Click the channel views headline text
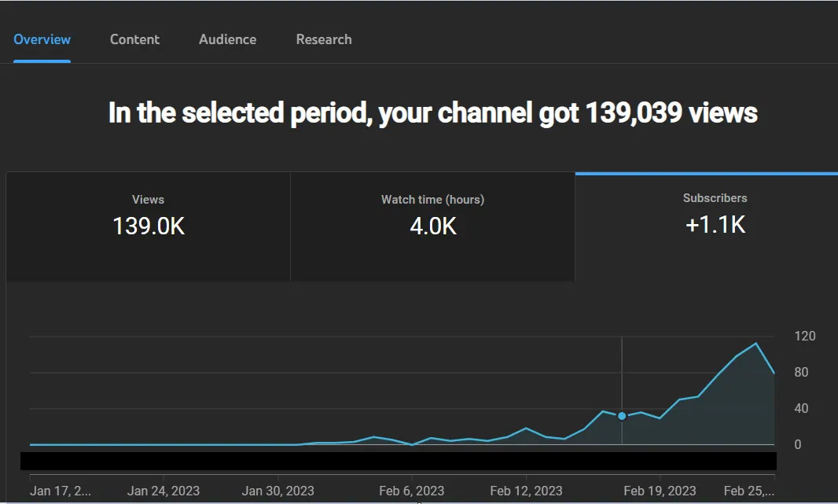 pos(433,112)
